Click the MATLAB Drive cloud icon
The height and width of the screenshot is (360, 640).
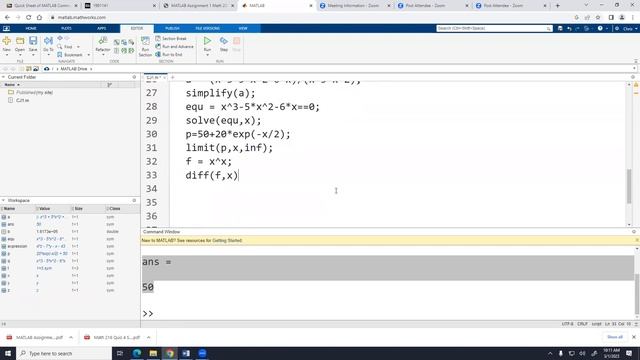47,69
